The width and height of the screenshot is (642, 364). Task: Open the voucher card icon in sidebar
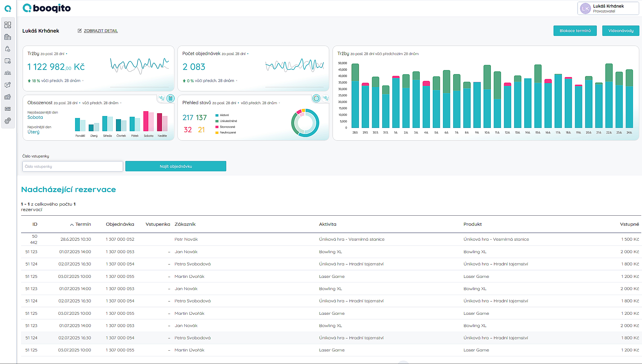8,109
